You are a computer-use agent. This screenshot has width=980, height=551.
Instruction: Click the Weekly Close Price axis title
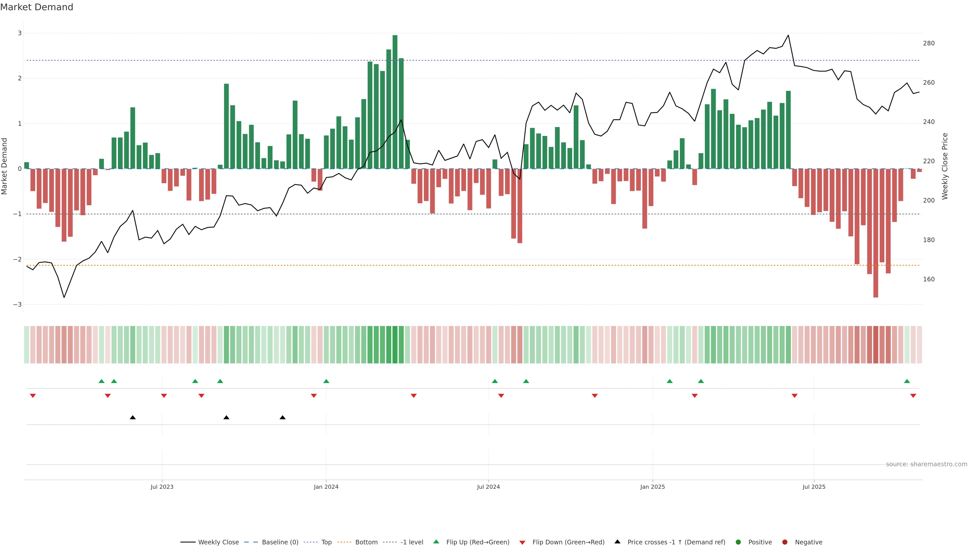945,166
